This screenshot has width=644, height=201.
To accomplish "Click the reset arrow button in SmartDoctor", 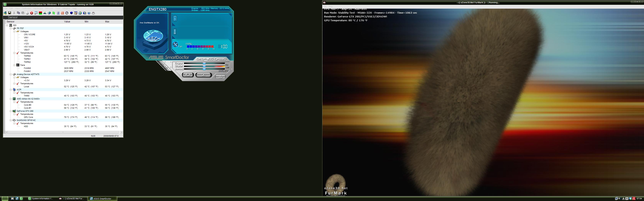I will point(188,75).
